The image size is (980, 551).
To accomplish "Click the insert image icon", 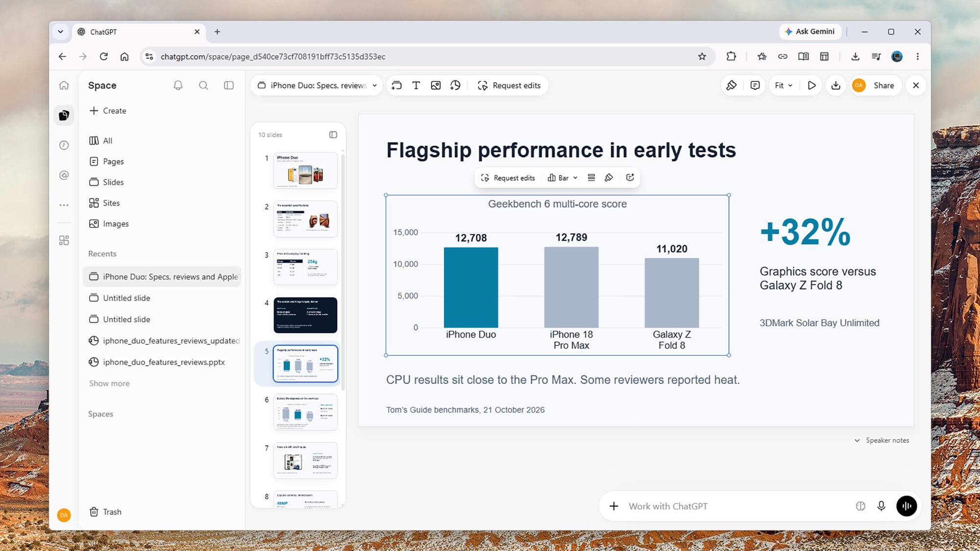I will (x=436, y=85).
